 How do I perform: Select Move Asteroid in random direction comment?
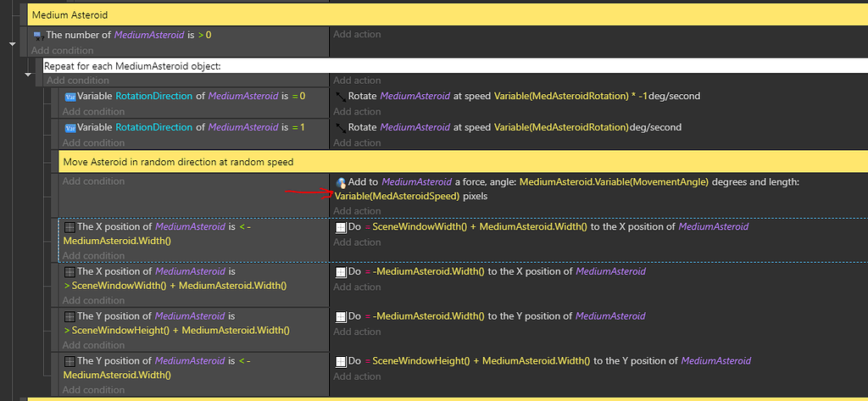click(463, 162)
